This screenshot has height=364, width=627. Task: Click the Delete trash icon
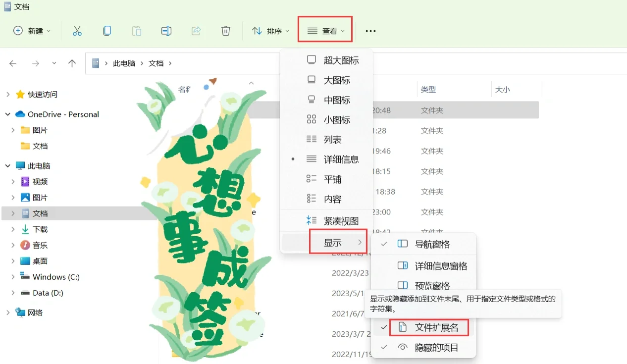pyautogui.click(x=225, y=30)
